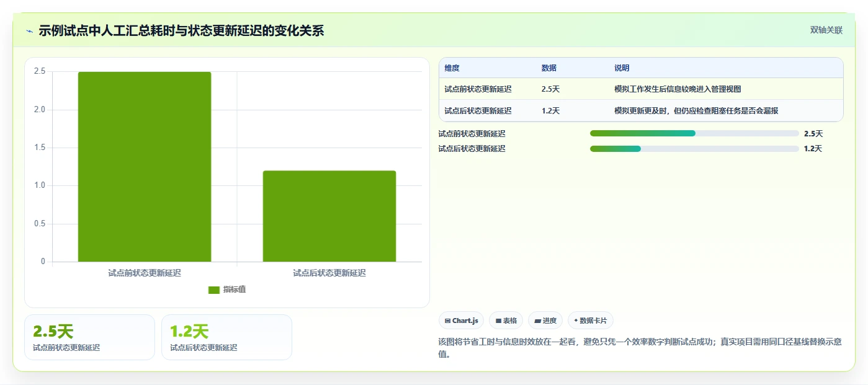Click the footnote paragraph starting 该图将节省工时

point(640,348)
